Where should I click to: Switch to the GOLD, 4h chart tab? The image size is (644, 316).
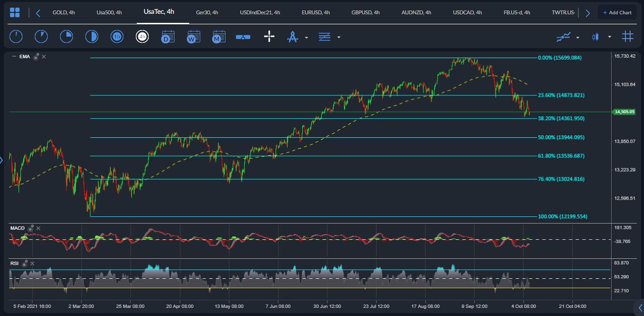click(x=63, y=12)
